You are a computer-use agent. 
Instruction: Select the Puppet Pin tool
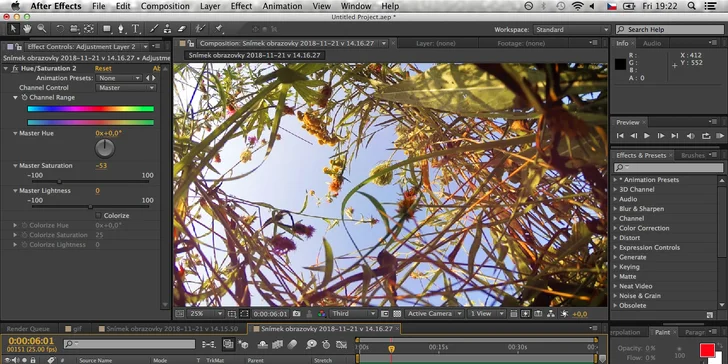[x=219, y=29]
